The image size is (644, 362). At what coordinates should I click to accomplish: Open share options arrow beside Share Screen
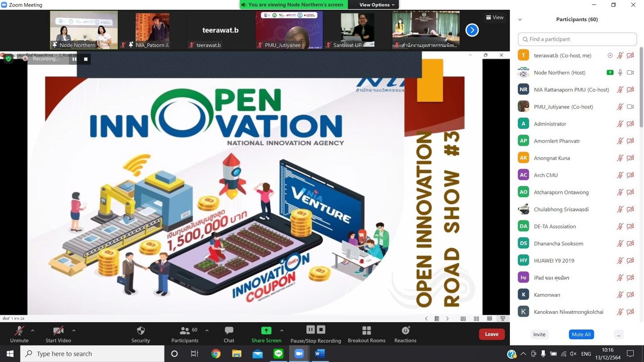pos(281,331)
